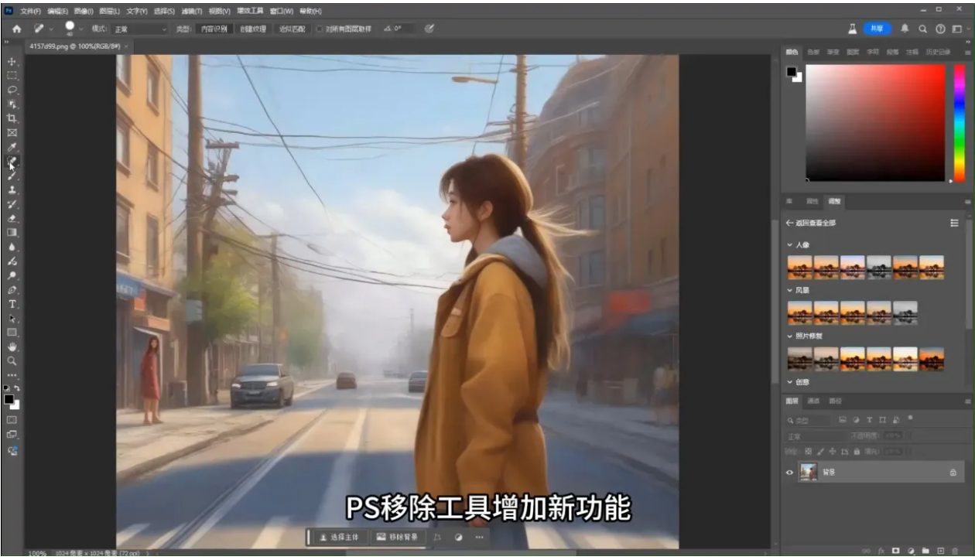Open the 滤镜(T) menu
This screenshot has width=975, height=560.
coord(192,11)
